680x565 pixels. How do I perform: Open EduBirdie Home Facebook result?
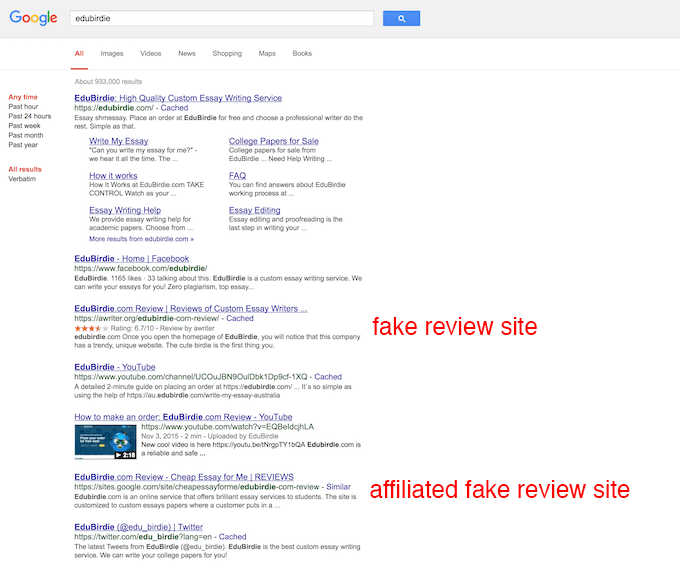tap(131, 258)
